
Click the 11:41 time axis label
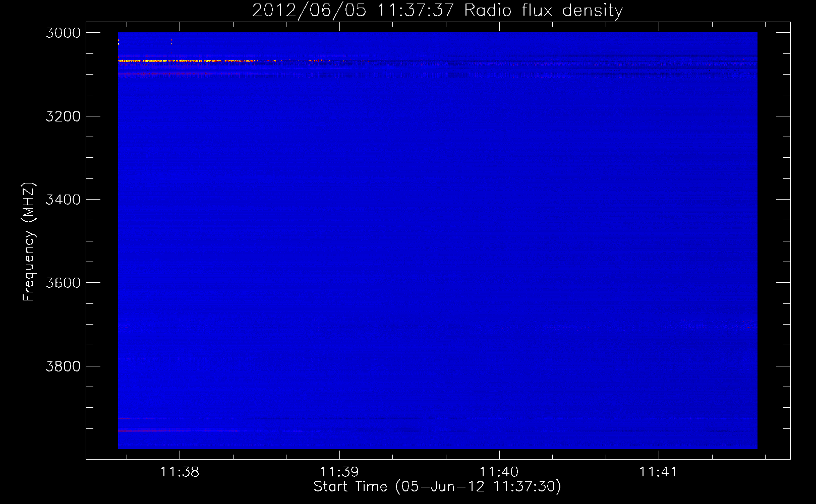(658, 472)
